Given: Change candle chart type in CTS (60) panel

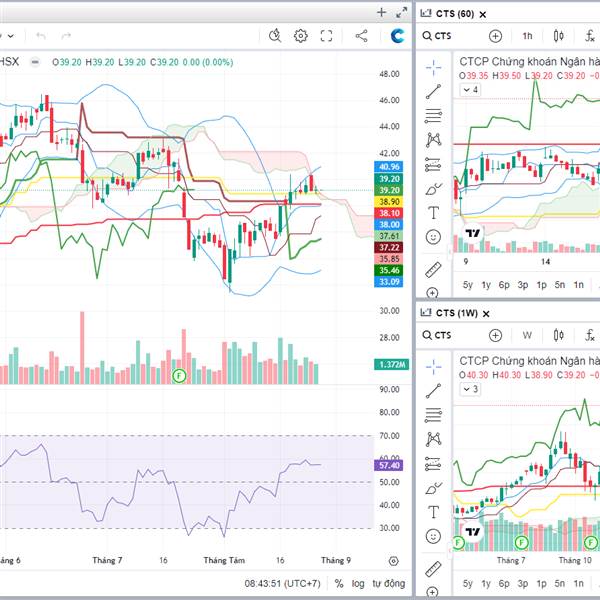Looking at the screenshot, I should pyautogui.click(x=558, y=36).
